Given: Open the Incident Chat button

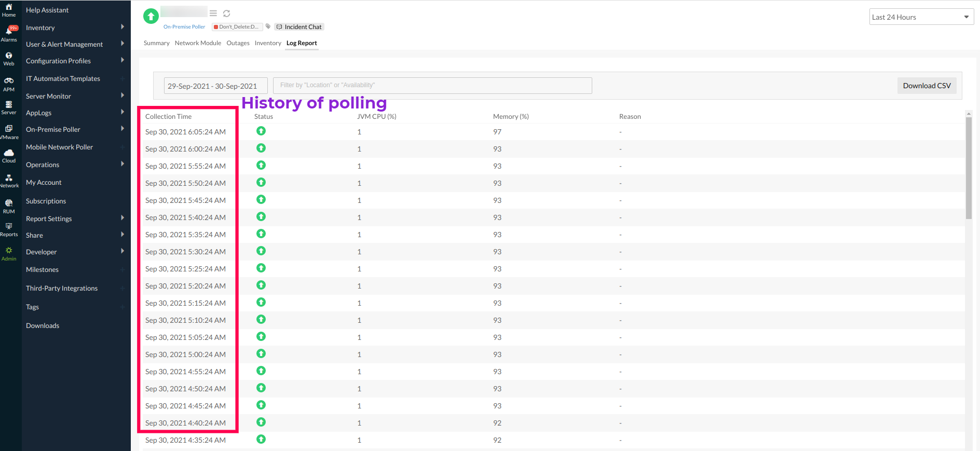Looking at the screenshot, I should tap(299, 27).
